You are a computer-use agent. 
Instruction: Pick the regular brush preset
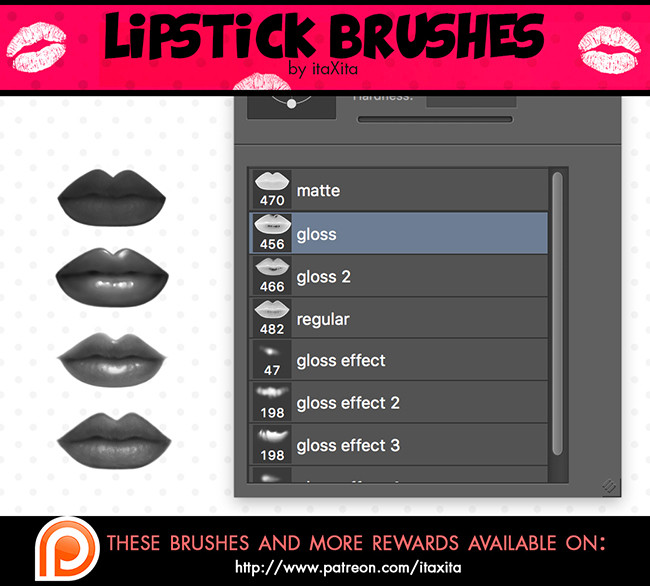point(399,319)
